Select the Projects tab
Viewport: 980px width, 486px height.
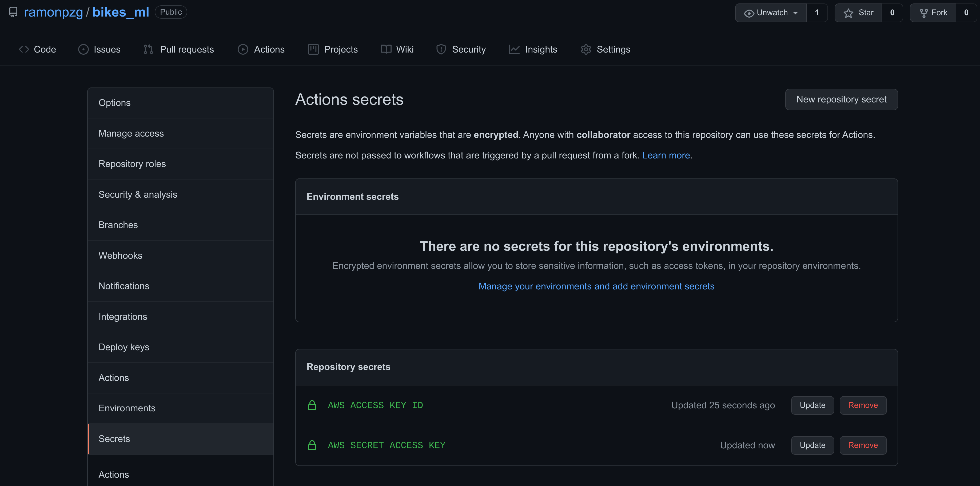333,49
